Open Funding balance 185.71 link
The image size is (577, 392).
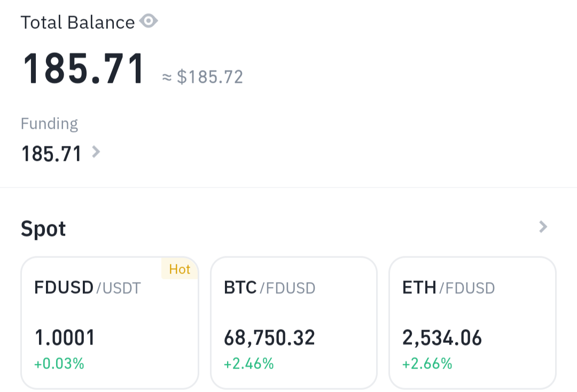52,153
